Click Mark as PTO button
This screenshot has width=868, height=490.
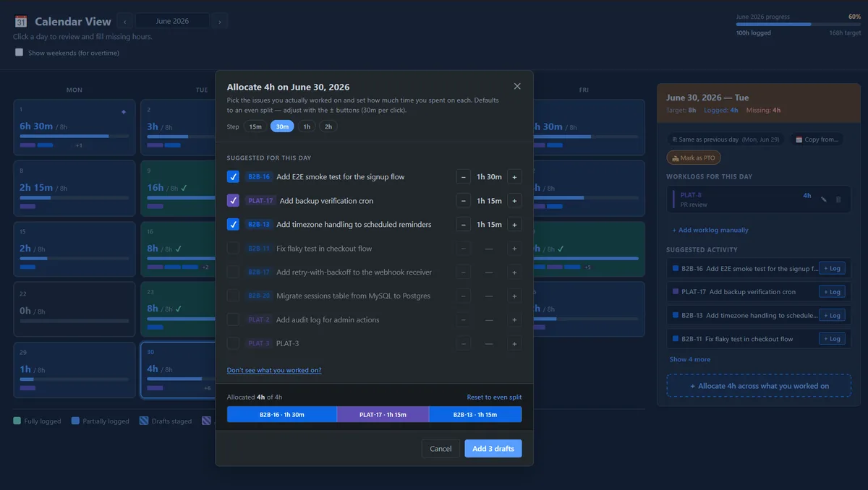[x=694, y=158]
